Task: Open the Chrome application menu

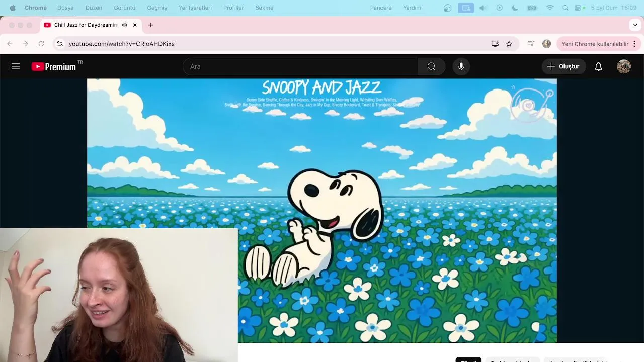Action: (x=36, y=8)
